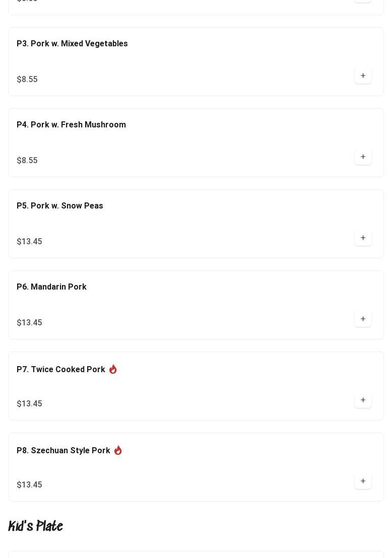Viewport: 392px width, 558px height.
Task: Select the P7. Twice Cooked Pork name
Action: click(x=61, y=369)
